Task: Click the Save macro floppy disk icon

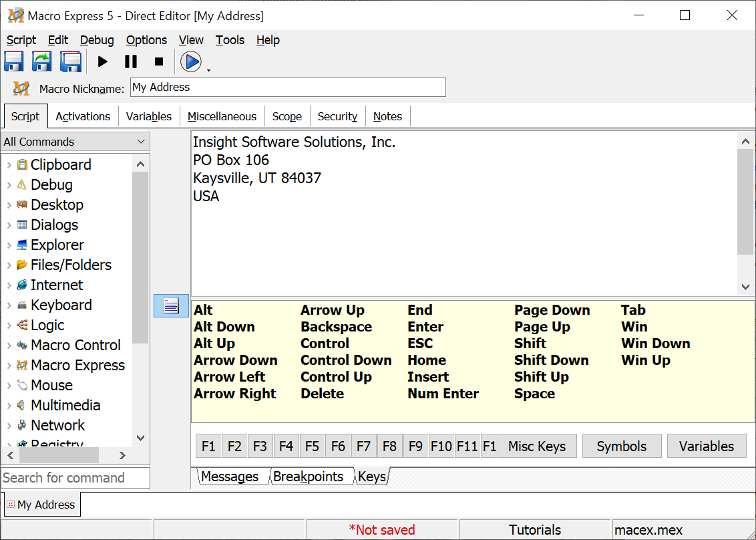Action: pos(14,61)
